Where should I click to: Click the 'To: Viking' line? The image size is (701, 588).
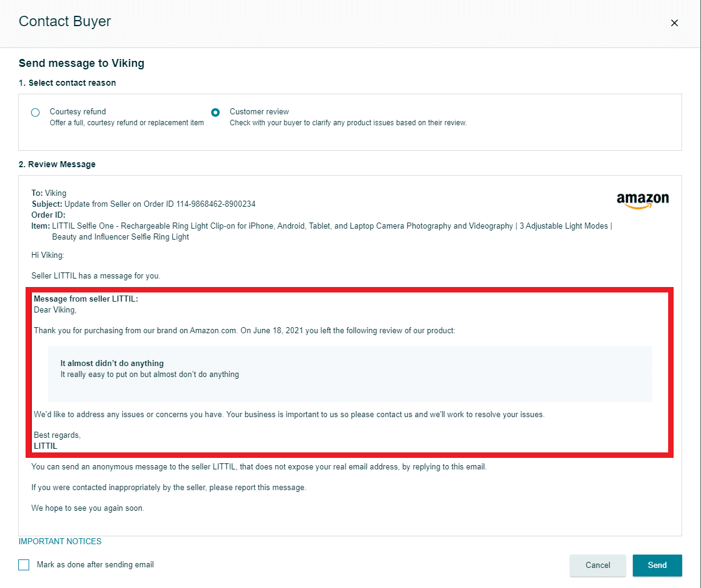[x=49, y=193]
